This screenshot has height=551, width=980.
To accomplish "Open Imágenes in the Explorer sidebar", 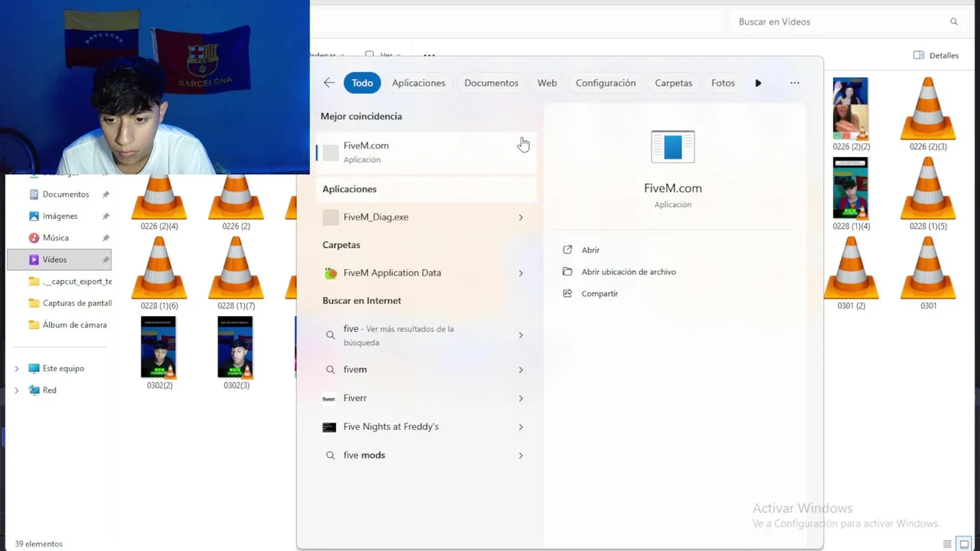I will pos(60,216).
